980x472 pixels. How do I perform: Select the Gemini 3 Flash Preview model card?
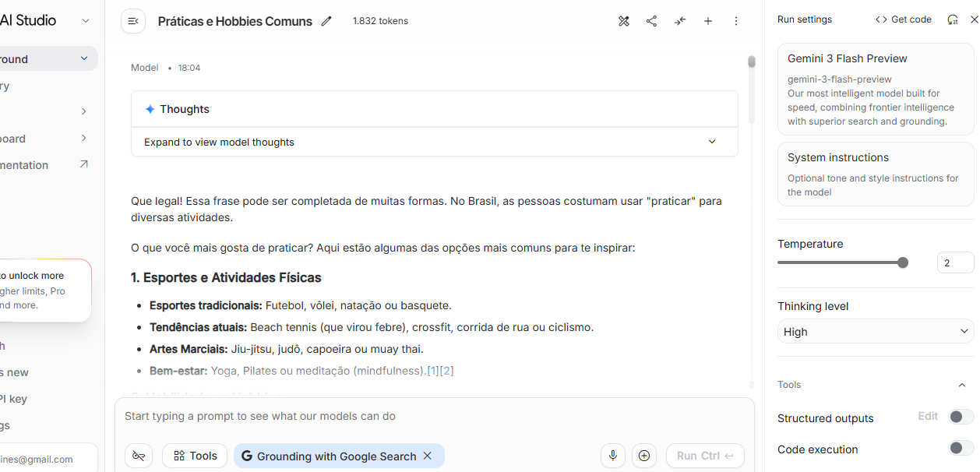click(876, 90)
